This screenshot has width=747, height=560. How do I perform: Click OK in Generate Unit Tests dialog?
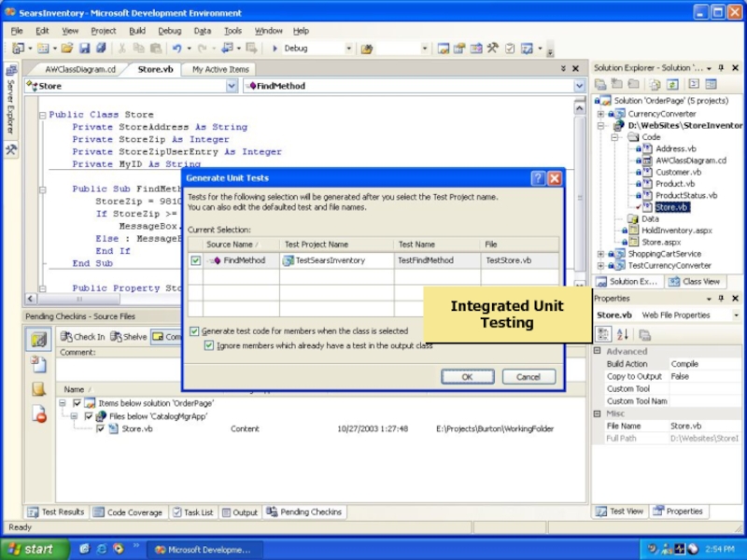click(467, 377)
